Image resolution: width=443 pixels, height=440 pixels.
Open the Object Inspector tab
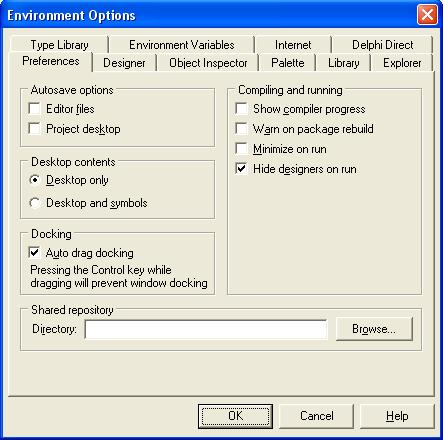tap(208, 63)
